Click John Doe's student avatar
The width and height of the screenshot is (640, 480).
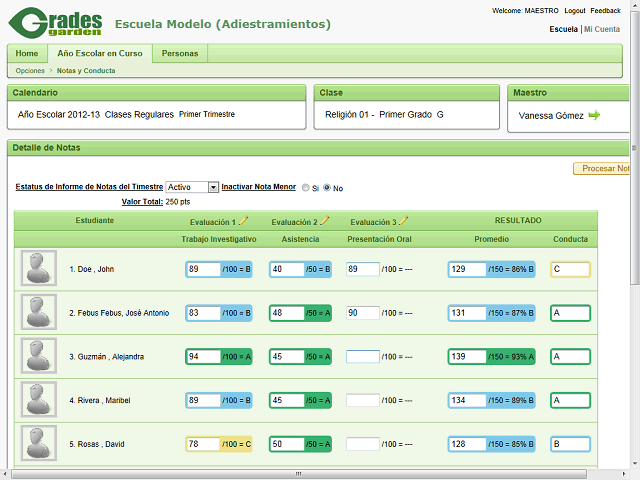coord(39,269)
